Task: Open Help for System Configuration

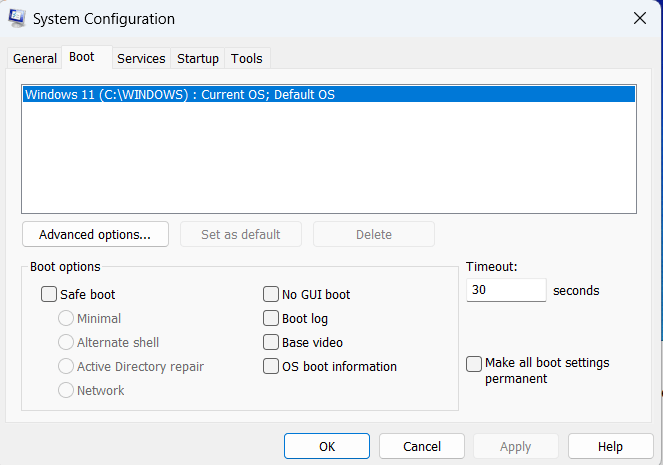Action: pos(610,446)
